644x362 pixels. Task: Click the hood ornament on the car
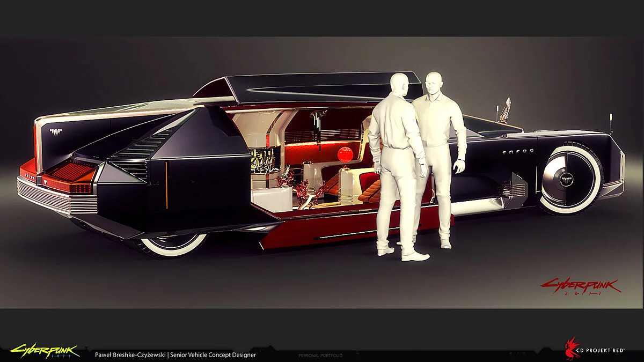pos(504,110)
